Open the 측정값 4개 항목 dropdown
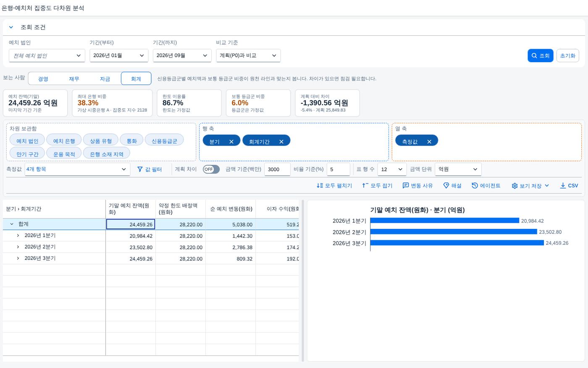The image size is (588, 368). coord(77,169)
